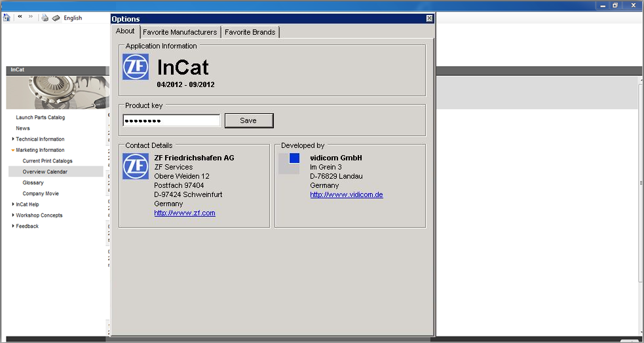This screenshot has height=343, width=644.
Task: Click Postfach 97404 line
Action: (x=179, y=185)
